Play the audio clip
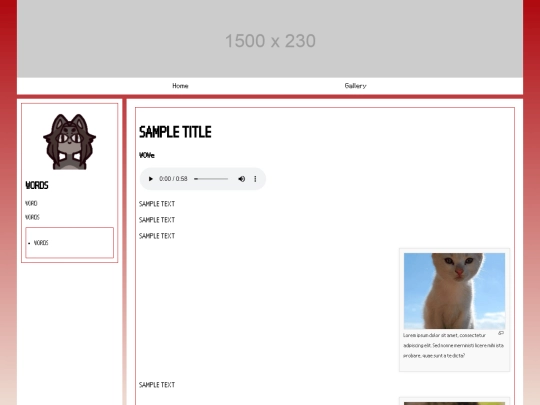Screen dimensions: 540x405 pyautogui.click(x=150, y=179)
